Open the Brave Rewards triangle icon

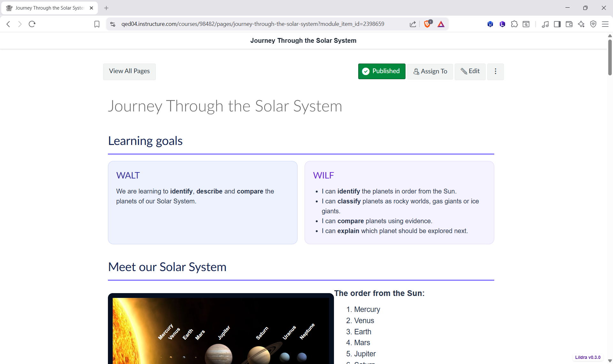441,24
